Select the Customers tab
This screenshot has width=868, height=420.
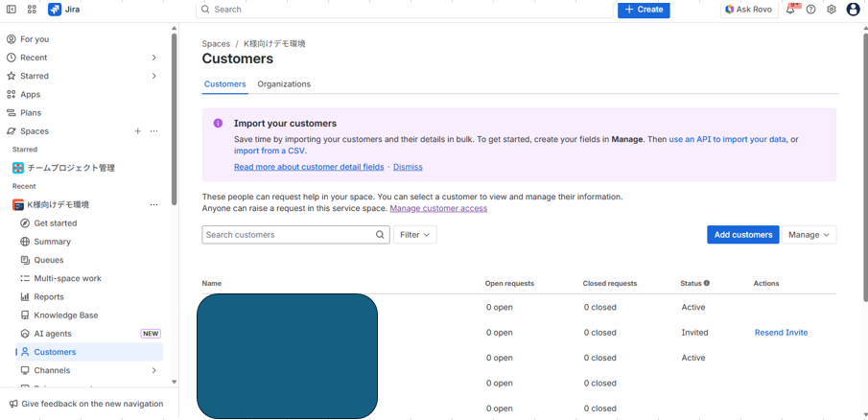[224, 84]
